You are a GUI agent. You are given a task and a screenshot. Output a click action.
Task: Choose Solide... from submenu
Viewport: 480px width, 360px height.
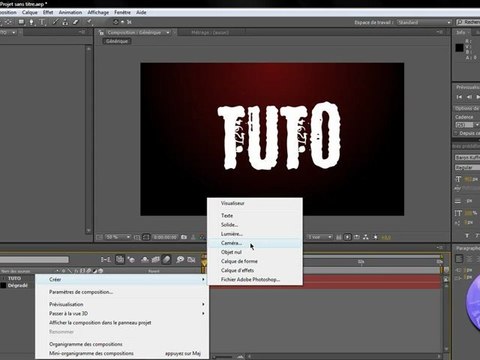pyautogui.click(x=255, y=225)
